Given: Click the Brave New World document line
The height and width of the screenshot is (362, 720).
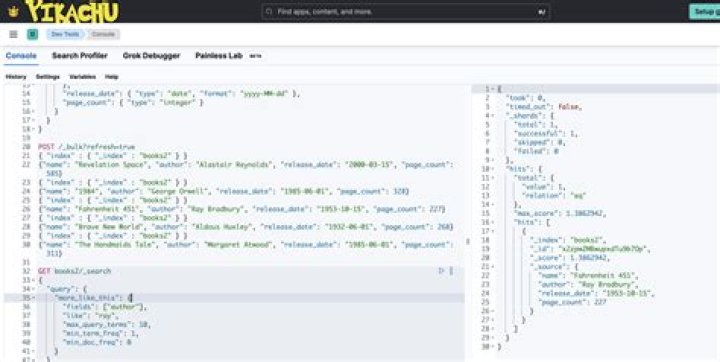Looking at the screenshot, I should tap(246, 227).
